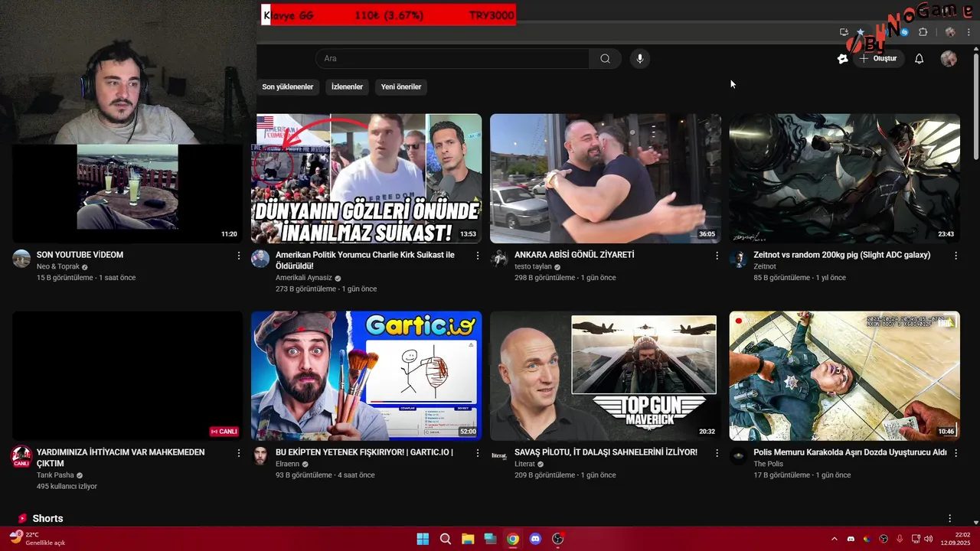Screen dimensions: 980x551
Task: Open the Elraenn channel avatar
Action: coord(260,456)
